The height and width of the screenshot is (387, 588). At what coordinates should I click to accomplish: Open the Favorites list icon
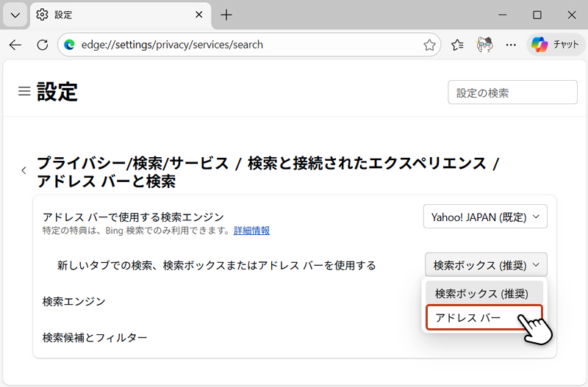458,45
